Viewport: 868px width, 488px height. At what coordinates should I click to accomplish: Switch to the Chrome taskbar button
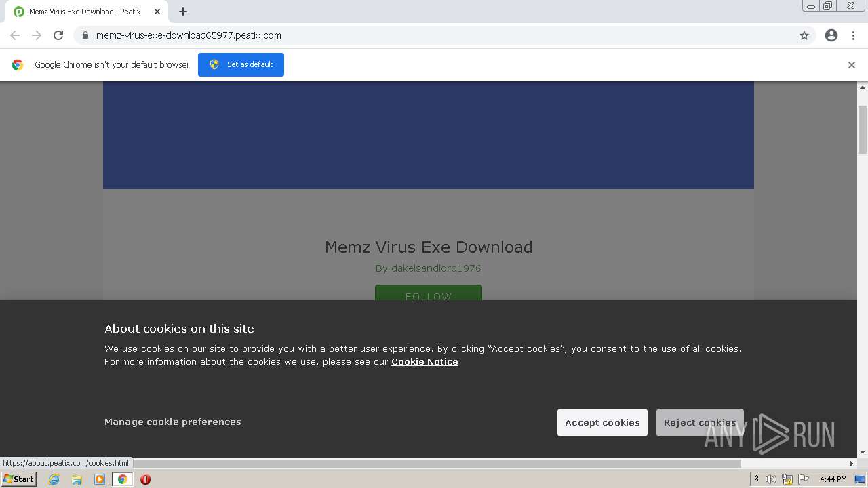(x=122, y=479)
